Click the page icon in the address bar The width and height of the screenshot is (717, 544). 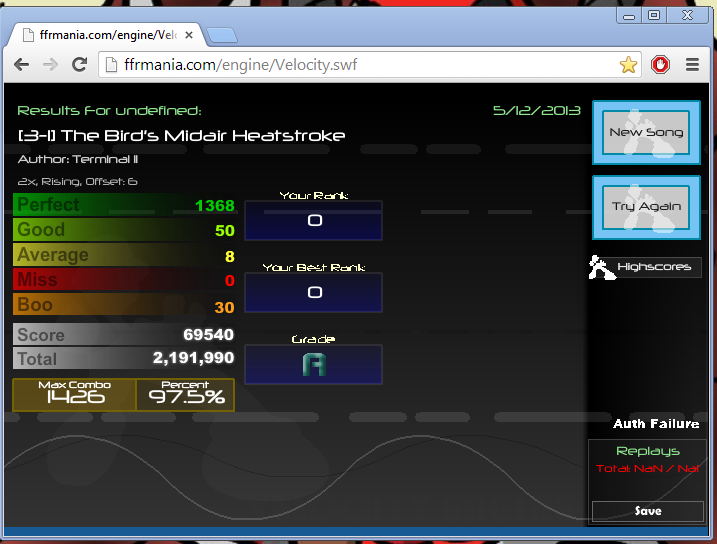(x=111, y=65)
